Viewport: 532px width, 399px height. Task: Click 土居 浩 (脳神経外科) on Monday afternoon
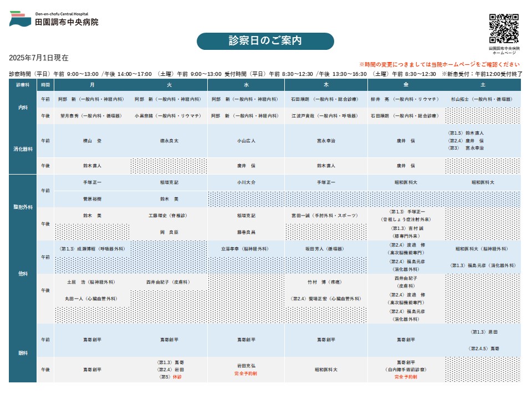pyautogui.click(x=91, y=282)
